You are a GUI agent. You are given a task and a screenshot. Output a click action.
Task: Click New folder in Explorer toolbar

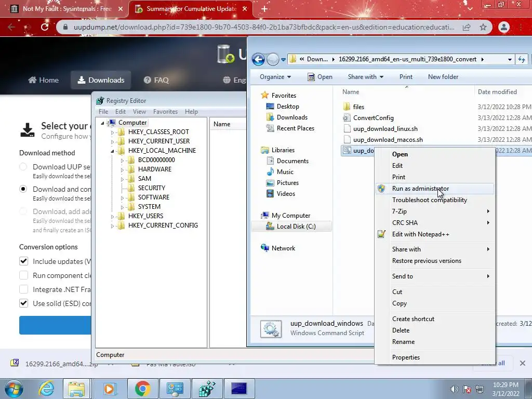[x=443, y=77]
